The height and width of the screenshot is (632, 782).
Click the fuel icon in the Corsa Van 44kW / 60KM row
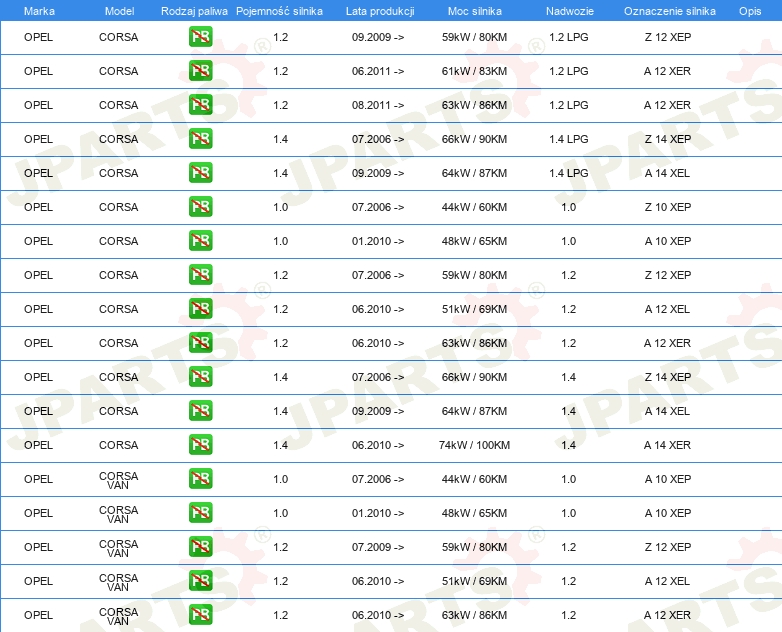(200, 478)
